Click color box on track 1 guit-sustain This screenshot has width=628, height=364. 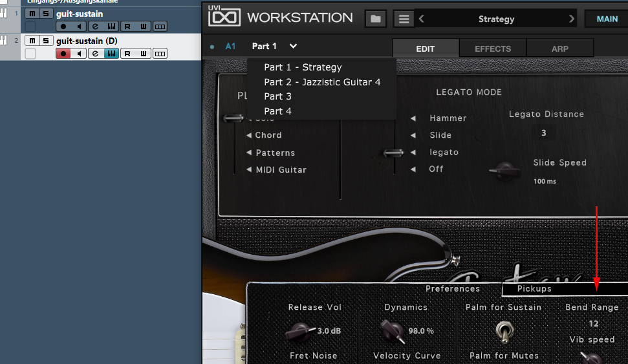(x=30, y=27)
